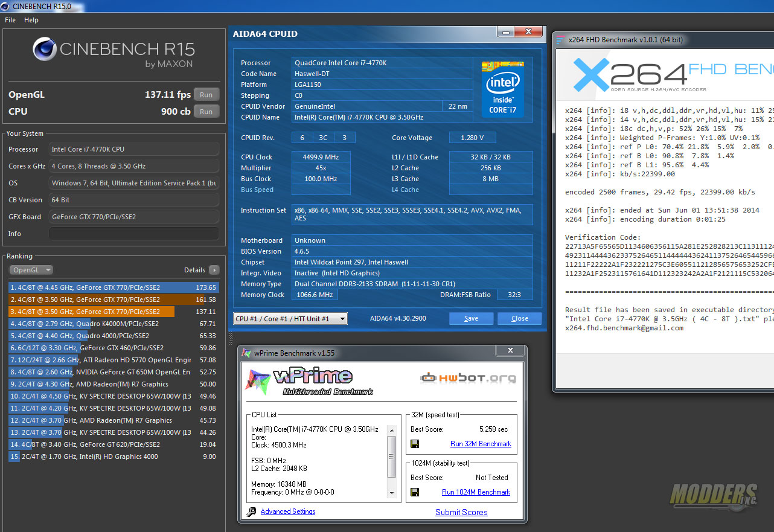Click the L4 Cache label in AIDA64
This screenshot has width=774, height=532.
tap(405, 190)
